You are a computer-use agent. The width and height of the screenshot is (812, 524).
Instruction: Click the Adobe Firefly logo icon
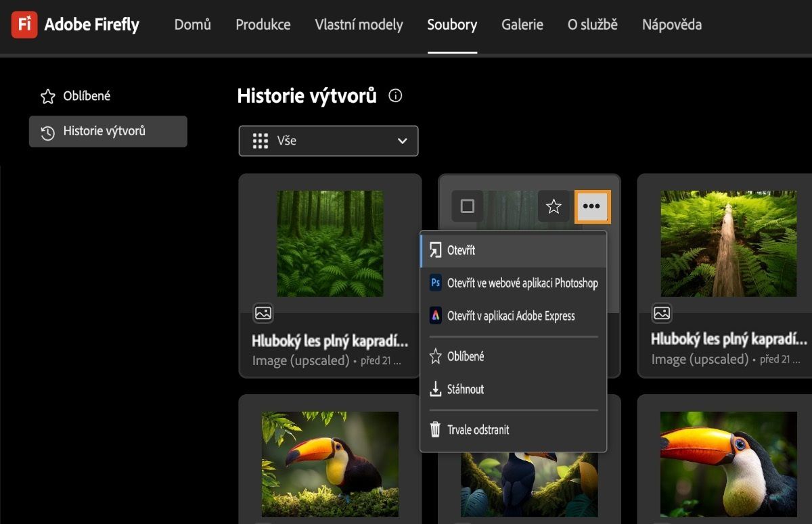pyautogui.click(x=24, y=25)
